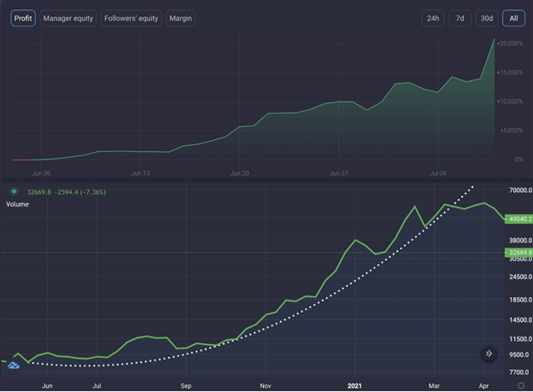Click the scroll-to-latest double arrow button
Screen dimensions: 533x392
click(x=488, y=354)
